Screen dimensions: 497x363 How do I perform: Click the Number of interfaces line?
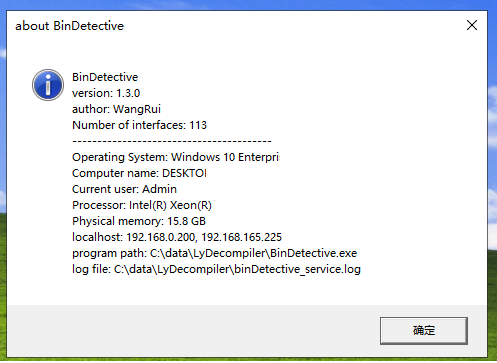[x=139, y=125]
